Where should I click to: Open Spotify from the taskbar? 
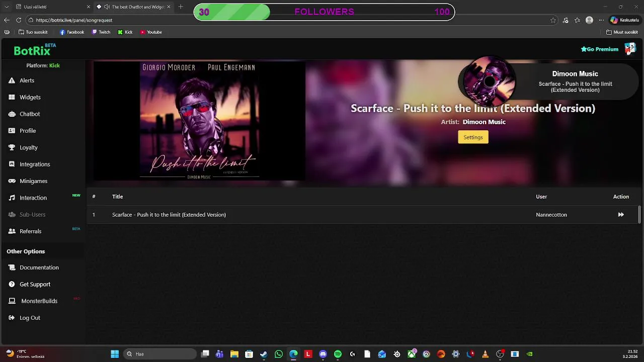coord(338,354)
